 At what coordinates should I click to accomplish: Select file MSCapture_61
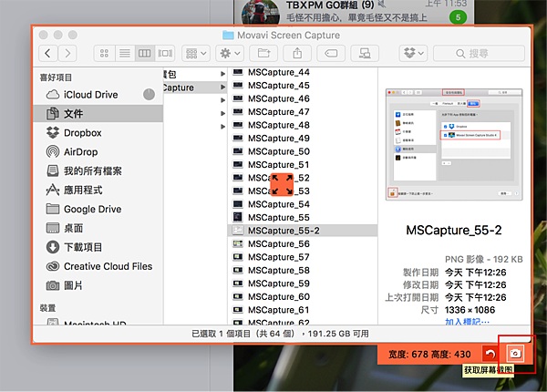[303, 310]
